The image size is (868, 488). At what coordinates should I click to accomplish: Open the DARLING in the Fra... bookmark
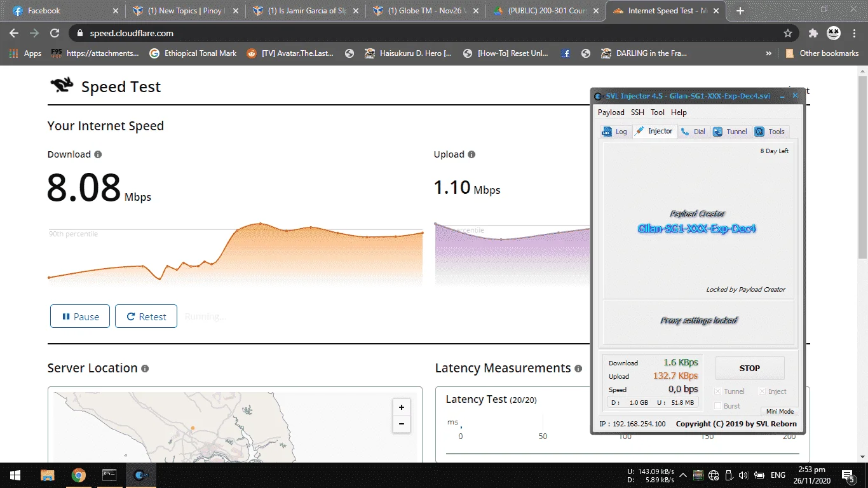tap(645, 53)
